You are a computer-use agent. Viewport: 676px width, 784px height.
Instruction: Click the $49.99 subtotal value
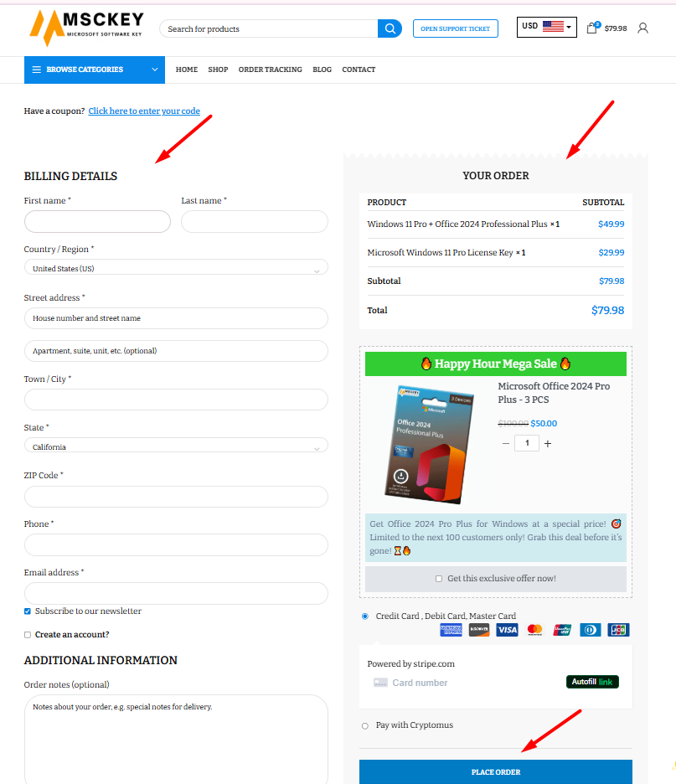(x=611, y=224)
